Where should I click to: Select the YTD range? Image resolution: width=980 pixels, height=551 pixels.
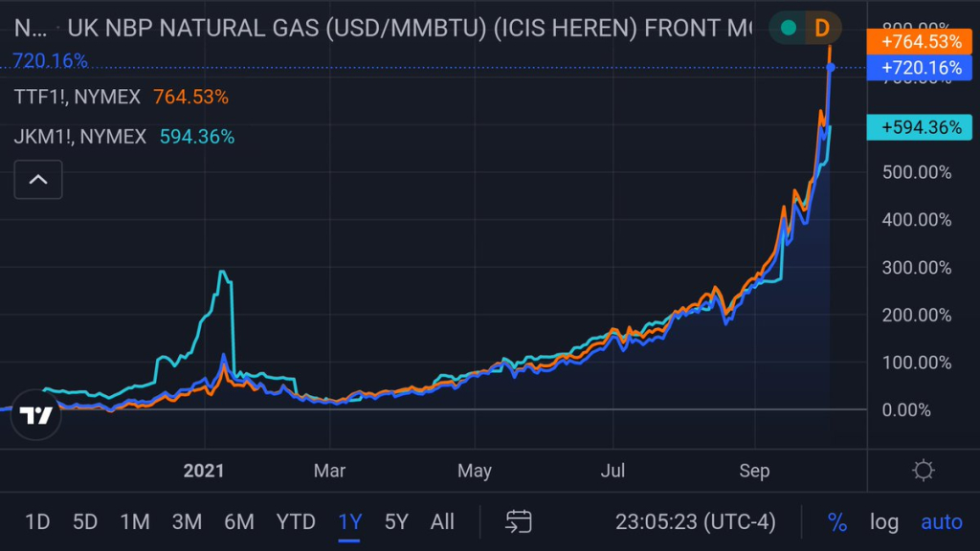(296, 521)
